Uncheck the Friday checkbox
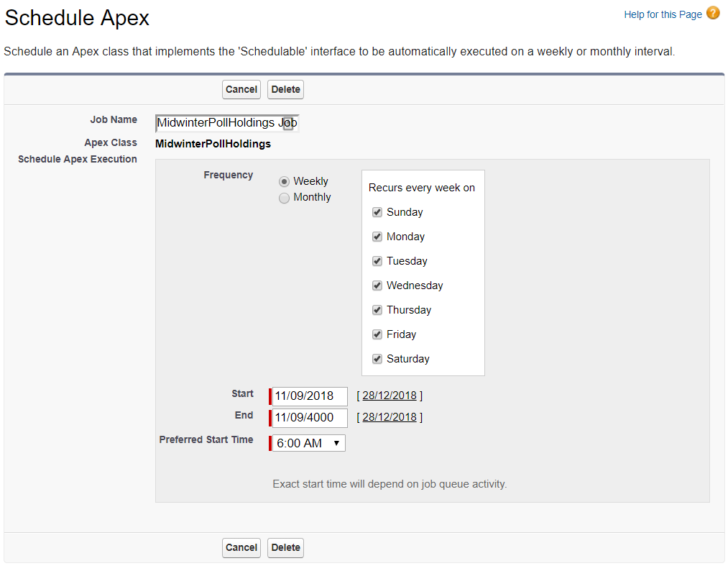Image resolution: width=728 pixels, height=566 pixels. (x=377, y=334)
